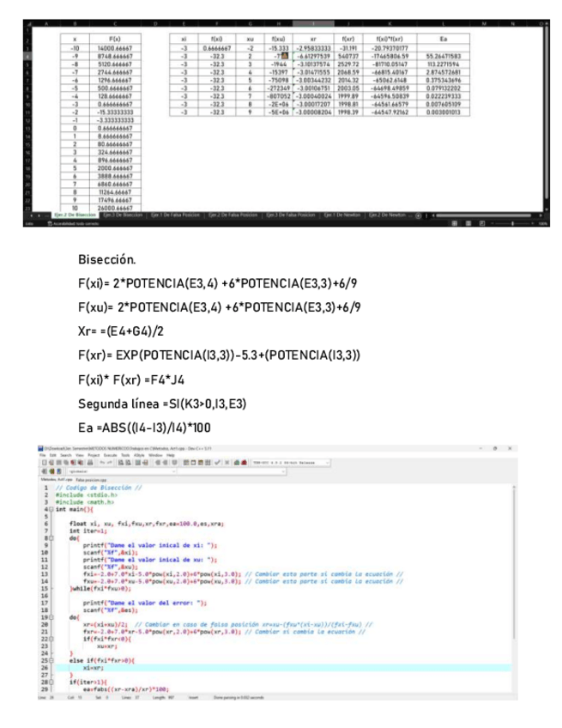
Task: Click the cell containing 26000.66667
Action: (115, 208)
